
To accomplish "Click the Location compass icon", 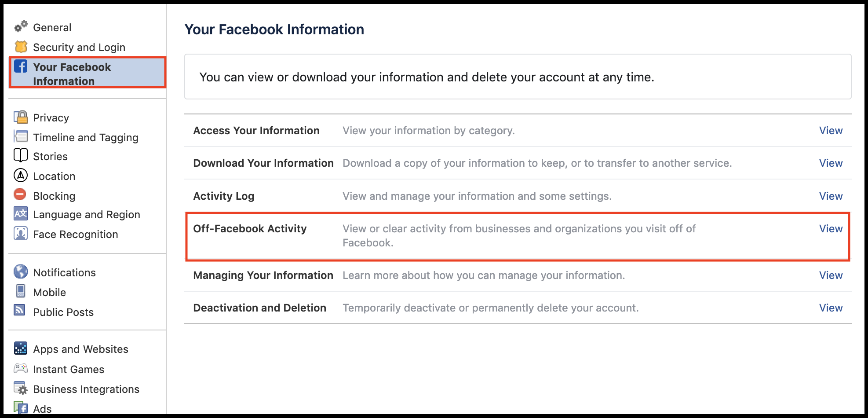I will 21,176.
